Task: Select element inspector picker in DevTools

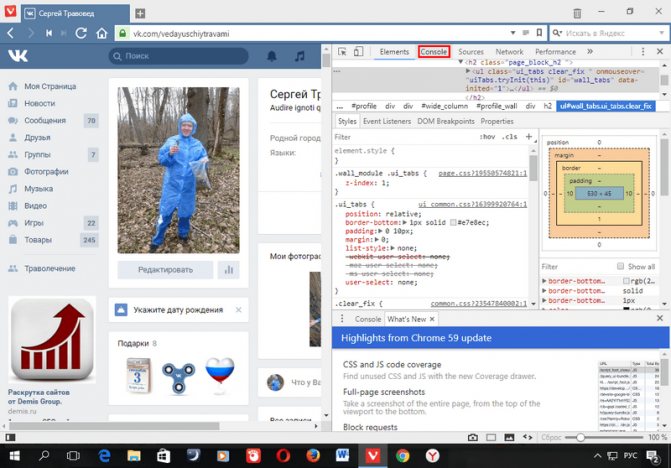Action: coord(342,52)
